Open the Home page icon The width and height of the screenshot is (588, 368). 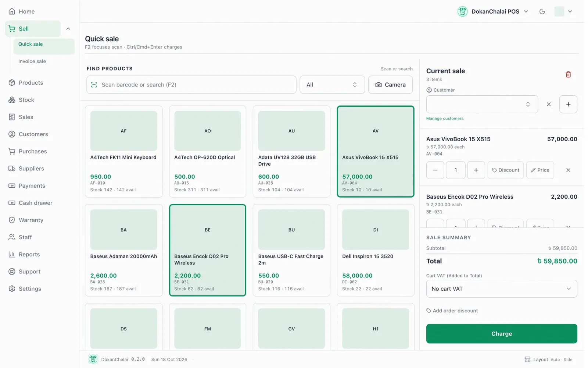pos(12,11)
